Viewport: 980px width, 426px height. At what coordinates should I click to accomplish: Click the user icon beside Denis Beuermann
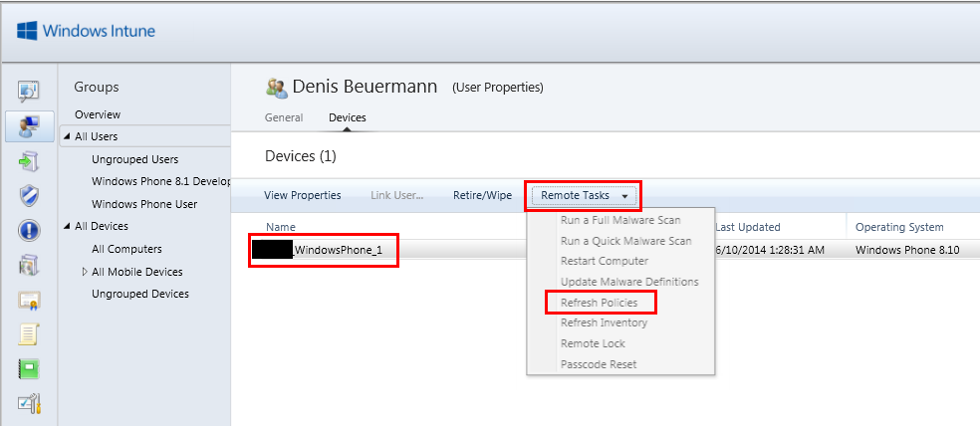(x=276, y=88)
